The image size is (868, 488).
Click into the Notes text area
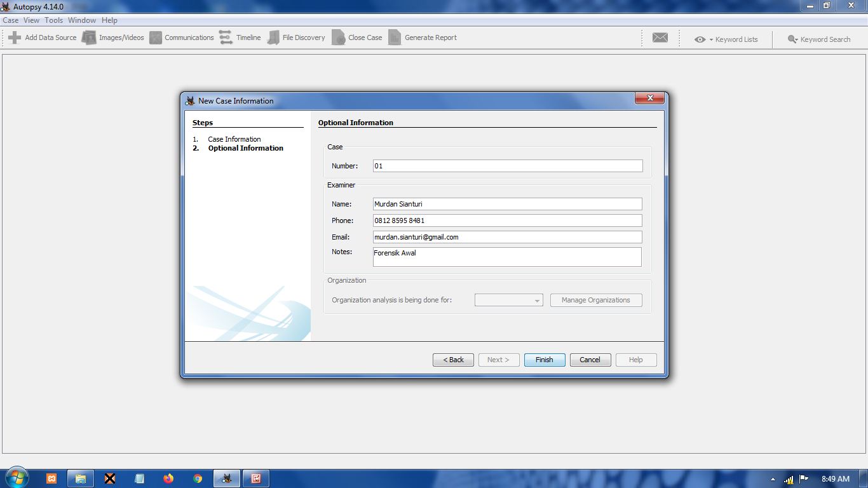(507, 257)
